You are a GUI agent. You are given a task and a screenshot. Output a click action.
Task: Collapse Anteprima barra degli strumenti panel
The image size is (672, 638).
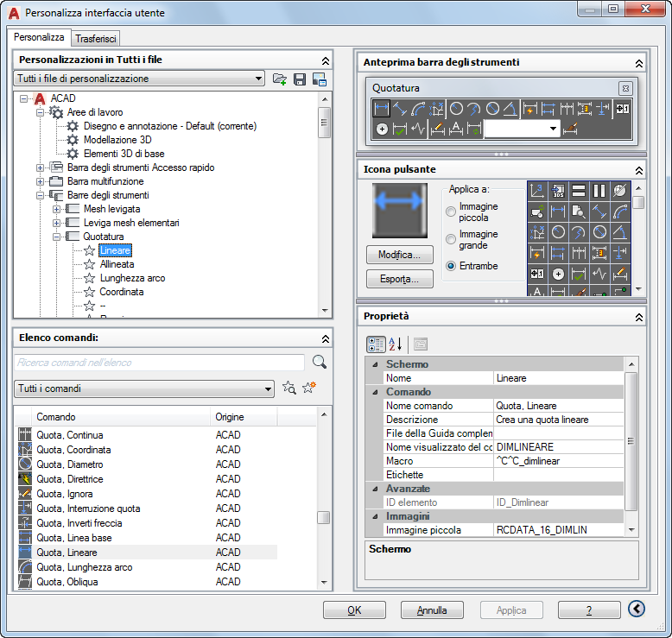click(638, 63)
